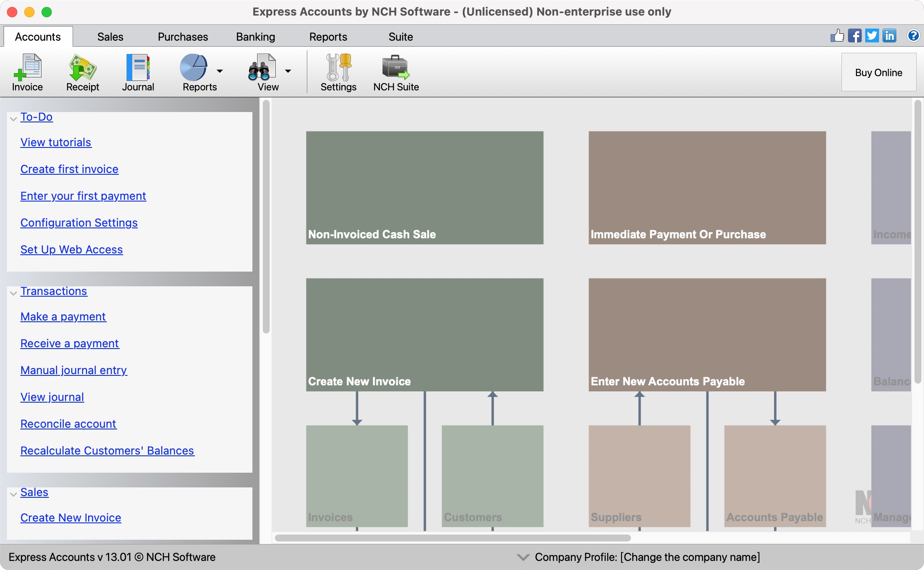This screenshot has width=924, height=570.
Task: Click Recalculate Customers' Balances link
Action: pyautogui.click(x=107, y=451)
